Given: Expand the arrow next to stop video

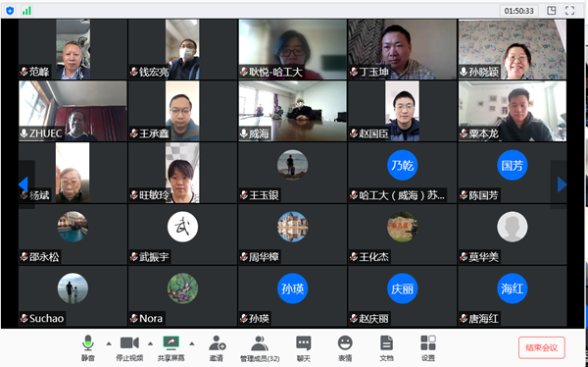Looking at the screenshot, I should (150, 343).
